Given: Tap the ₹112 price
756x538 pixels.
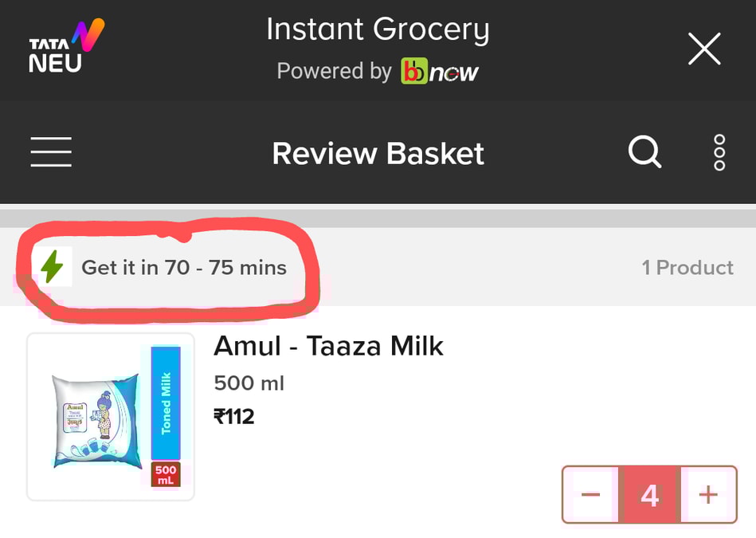Looking at the screenshot, I should coord(234,416).
